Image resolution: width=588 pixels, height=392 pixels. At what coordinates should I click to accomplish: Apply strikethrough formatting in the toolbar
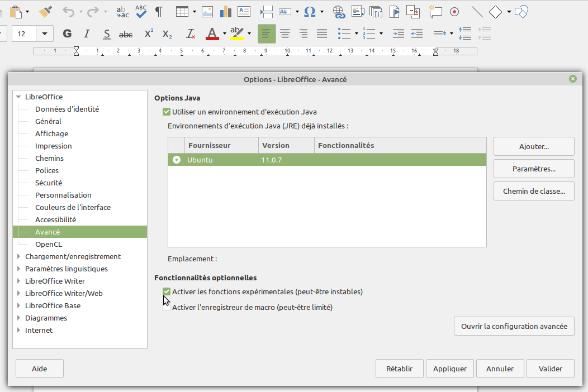click(126, 34)
